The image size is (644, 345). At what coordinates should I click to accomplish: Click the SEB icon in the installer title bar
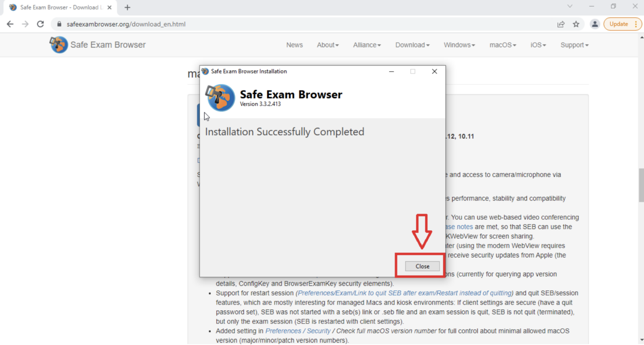click(205, 71)
